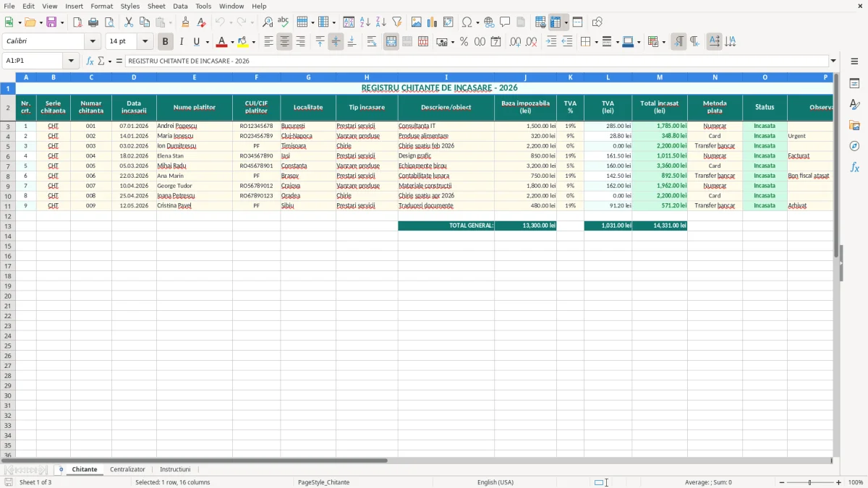Switch to the Instrucțiuni sheet tab

(175, 469)
